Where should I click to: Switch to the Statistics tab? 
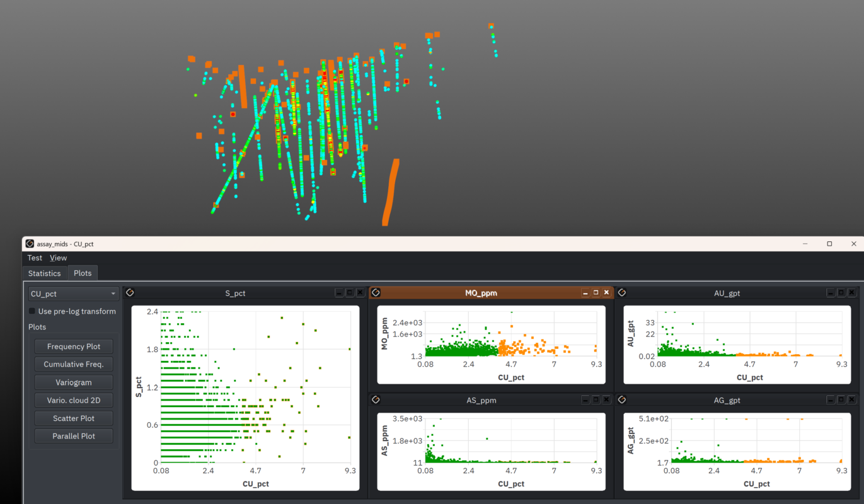(x=44, y=273)
